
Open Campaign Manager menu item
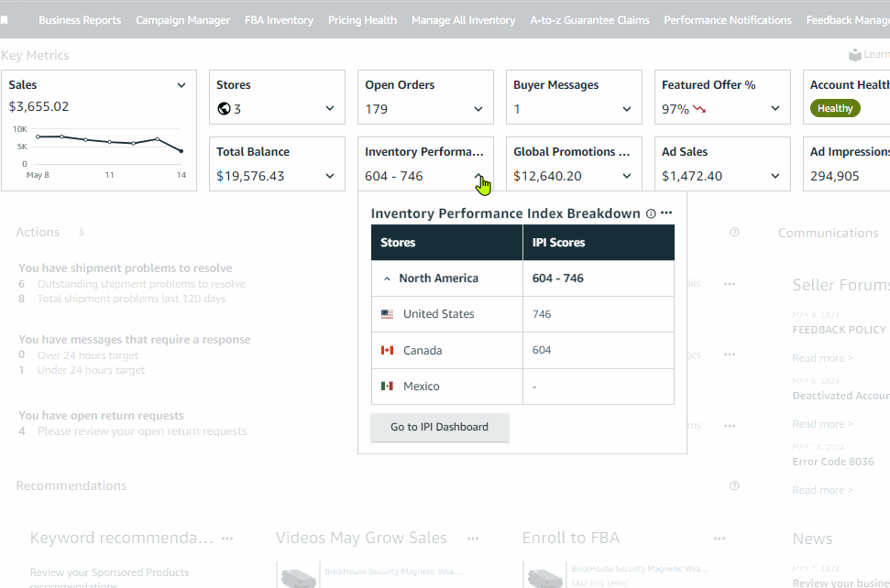click(182, 20)
